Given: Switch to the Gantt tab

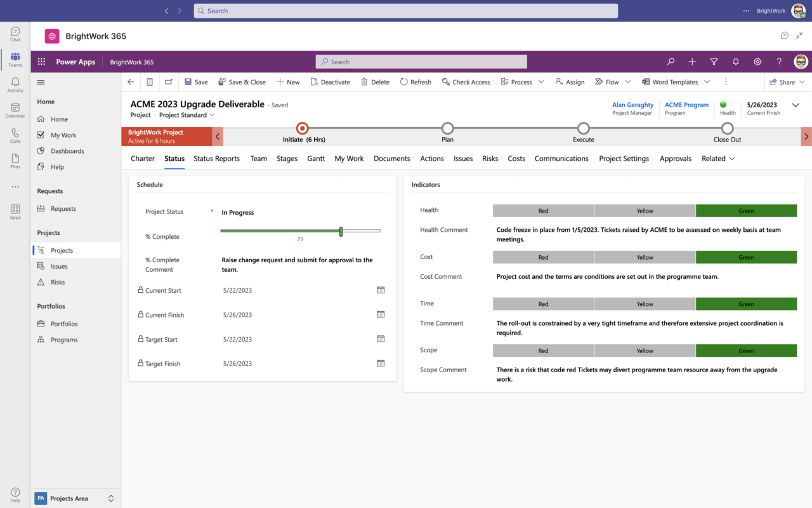Looking at the screenshot, I should [316, 158].
